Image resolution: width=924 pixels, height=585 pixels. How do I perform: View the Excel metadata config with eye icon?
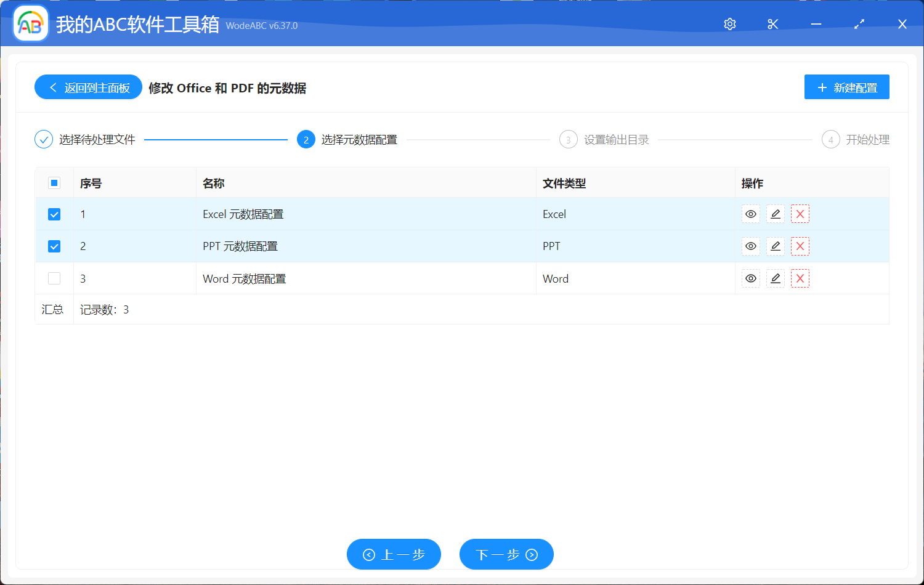click(750, 214)
